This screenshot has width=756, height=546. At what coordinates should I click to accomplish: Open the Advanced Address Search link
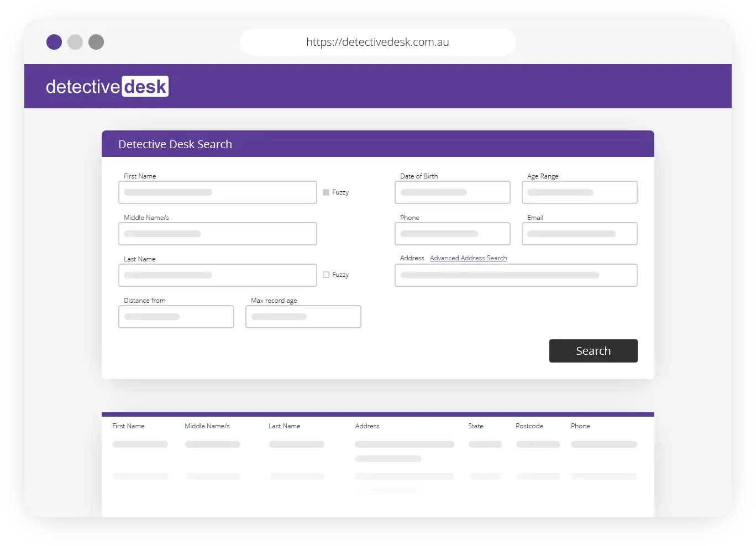tap(468, 258)
